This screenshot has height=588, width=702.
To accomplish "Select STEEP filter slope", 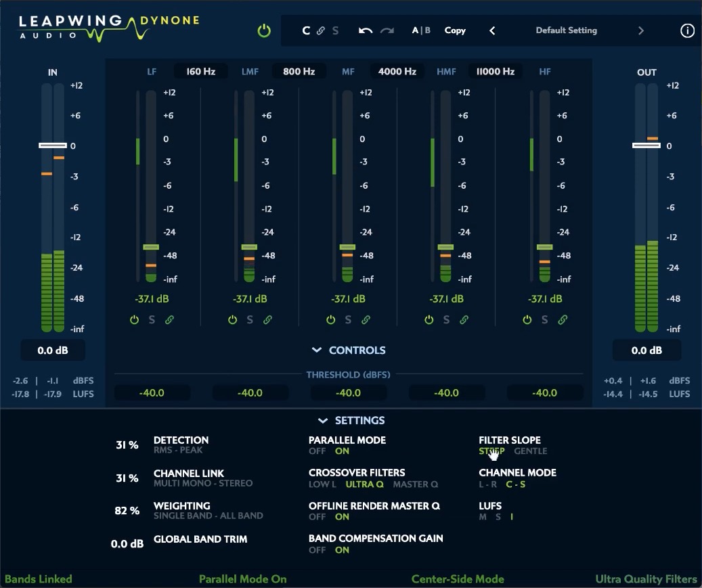I will [491, 451].
